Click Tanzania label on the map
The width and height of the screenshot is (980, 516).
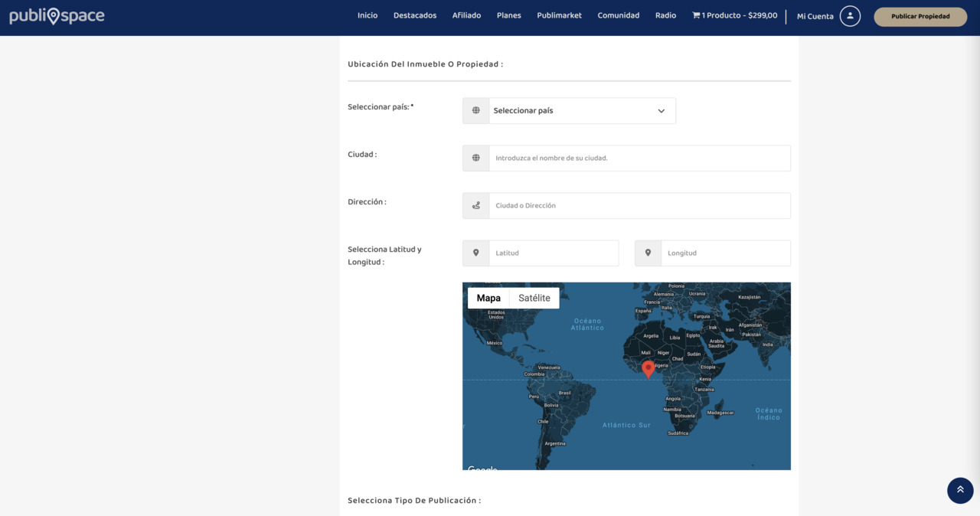point(704,389)
